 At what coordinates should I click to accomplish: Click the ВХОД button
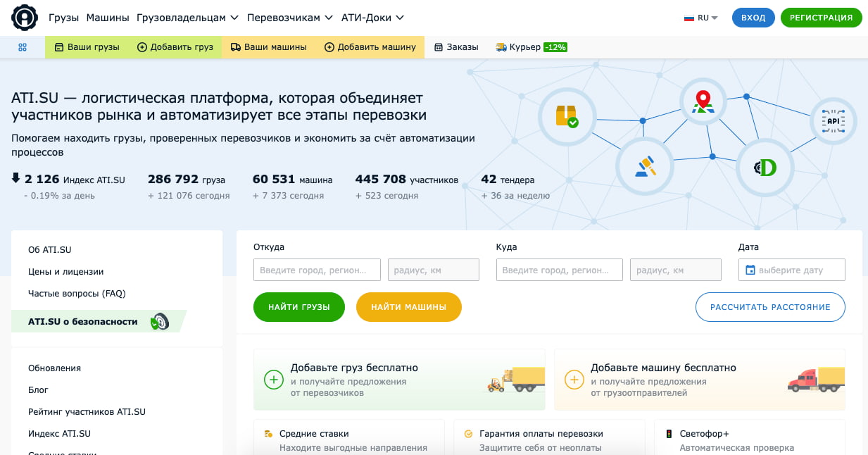point(753,18)
